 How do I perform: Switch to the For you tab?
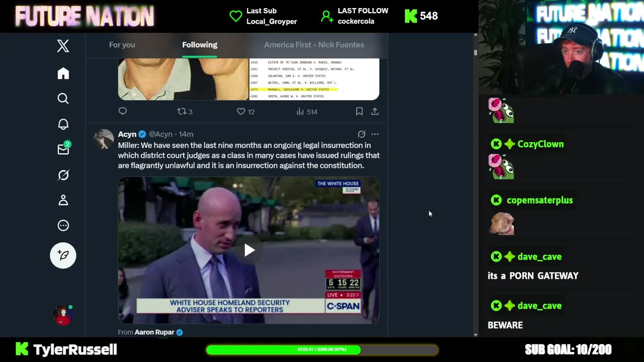click(x=122, y=45)
